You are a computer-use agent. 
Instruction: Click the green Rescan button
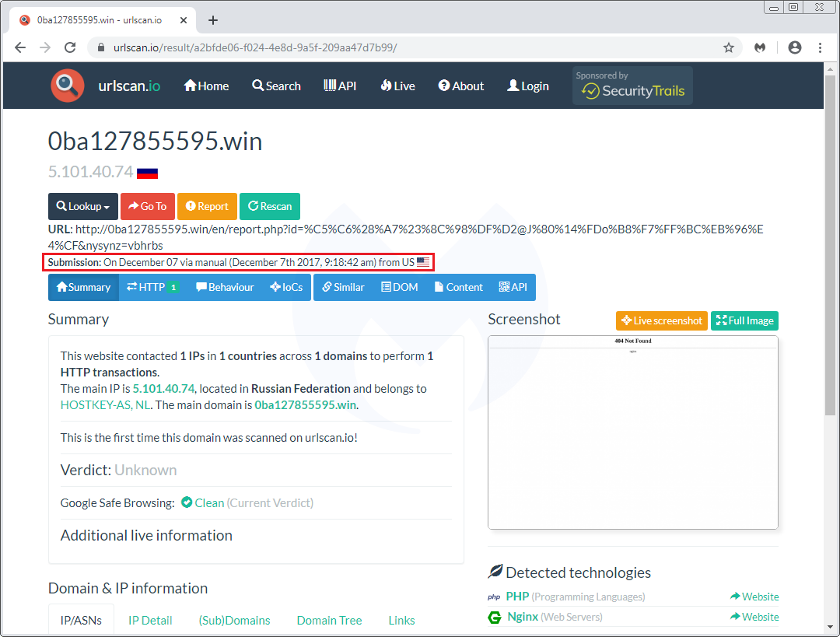click(x=269, y=206)
